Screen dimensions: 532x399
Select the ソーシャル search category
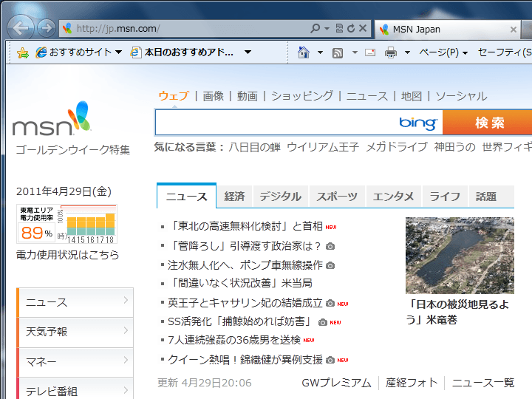[x=461, y=96]
